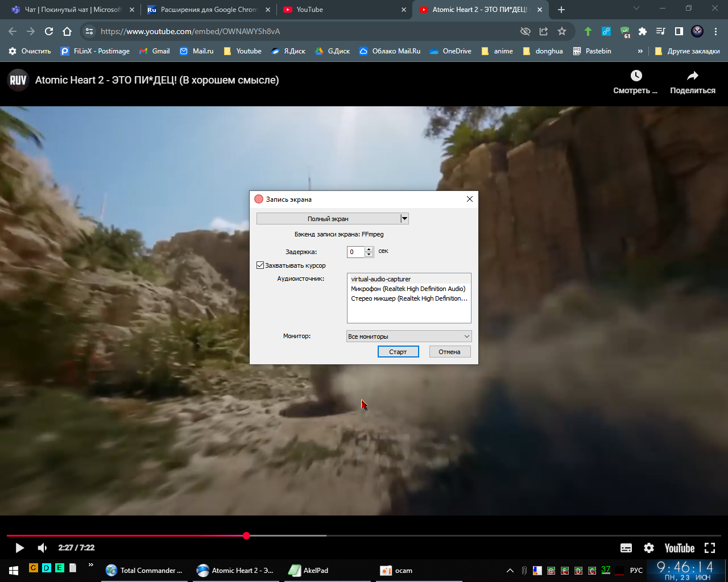The image size is (728, 582).
Task: Open Total Commander from the taskbar
Action: click(144, 571)
